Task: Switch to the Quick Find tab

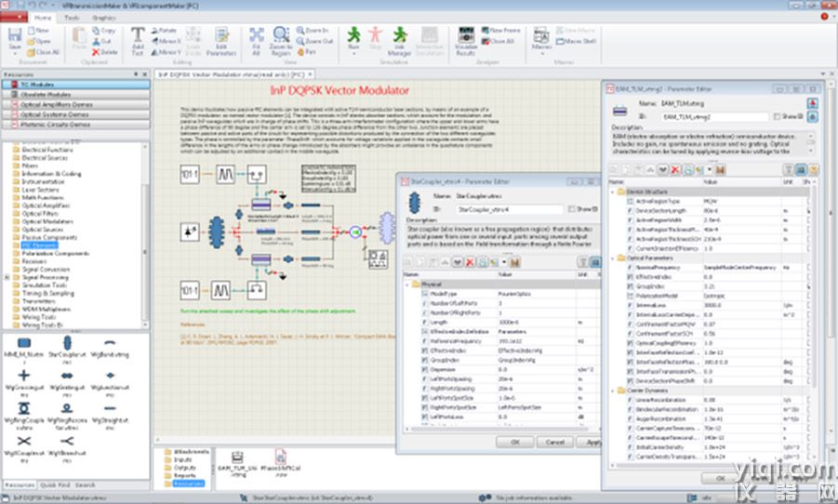Action: 55,484
